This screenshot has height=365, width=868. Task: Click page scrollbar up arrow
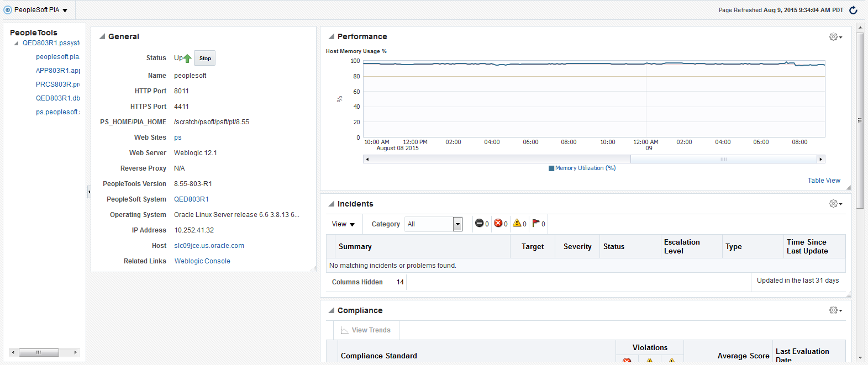point(860,27)
